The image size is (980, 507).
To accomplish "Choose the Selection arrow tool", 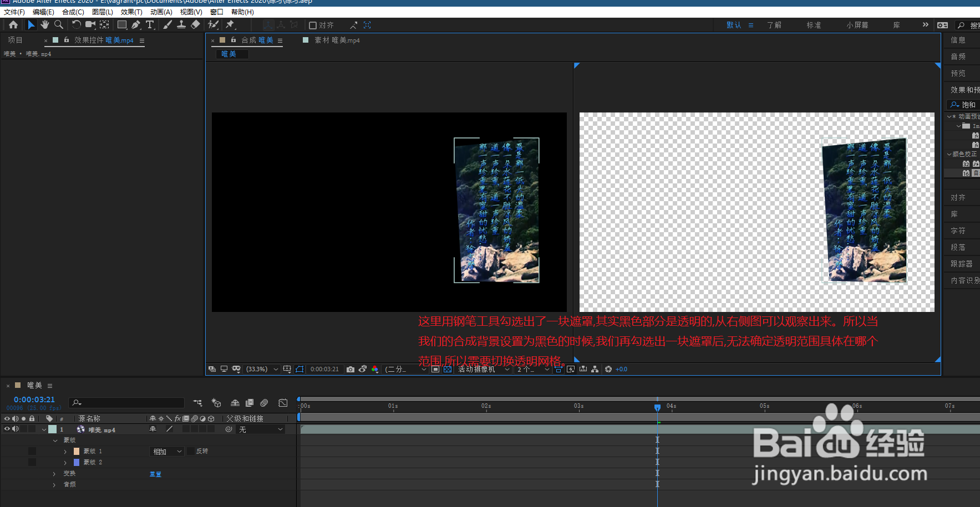I will click(x=31, y=25).
